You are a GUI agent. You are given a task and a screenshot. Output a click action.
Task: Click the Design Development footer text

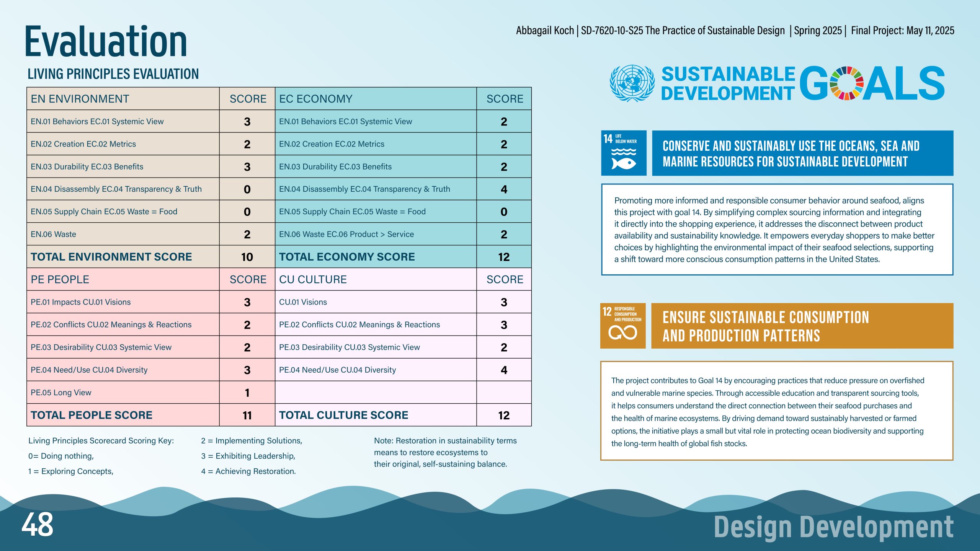pyautogui.click(x=834, y=527)
